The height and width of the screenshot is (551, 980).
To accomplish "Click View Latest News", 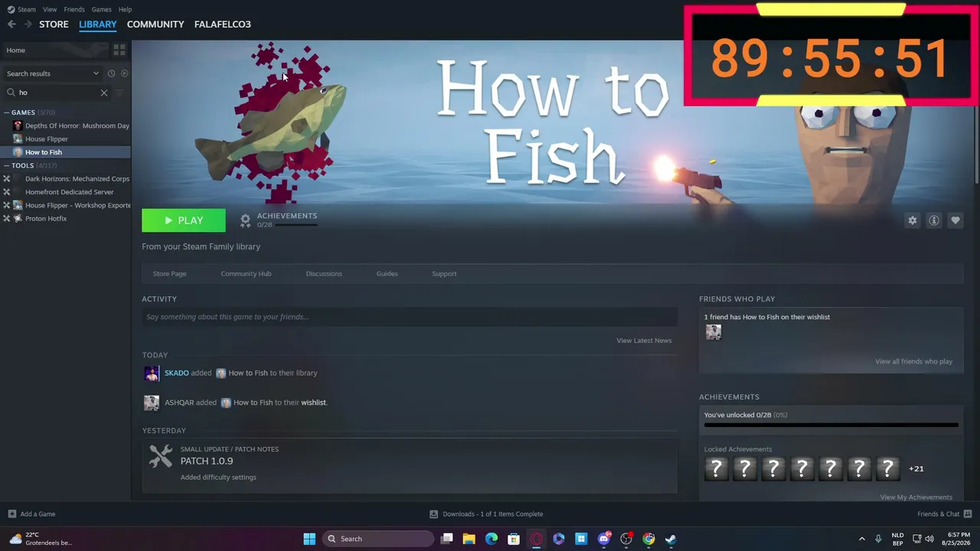I will pos(644,341).
